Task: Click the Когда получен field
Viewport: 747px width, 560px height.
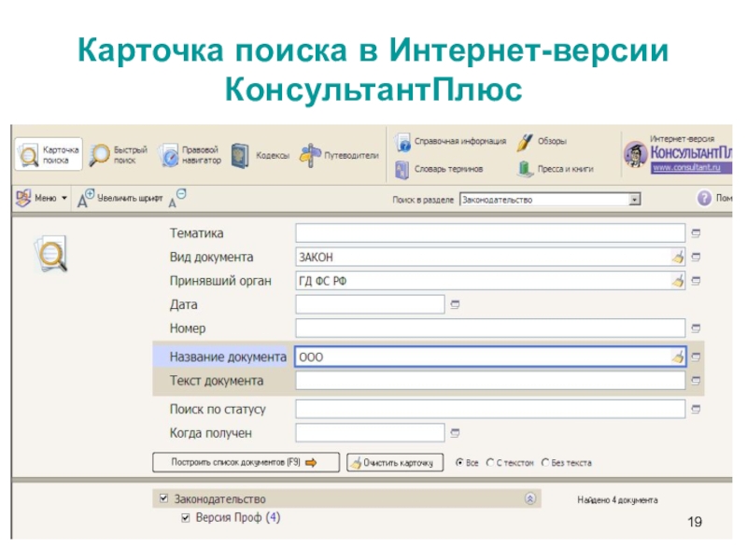Action: click(370, 433)
